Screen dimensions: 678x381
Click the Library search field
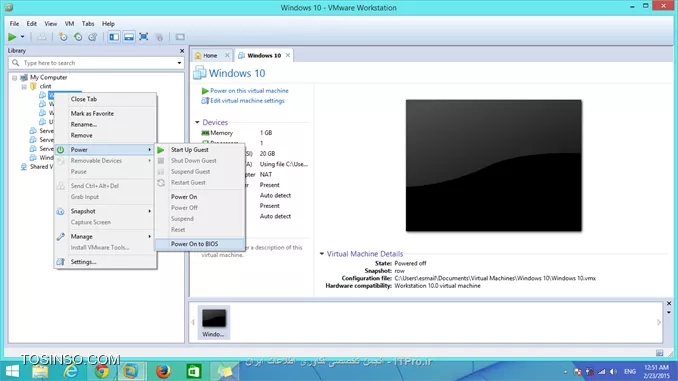(x=96, y=63)
